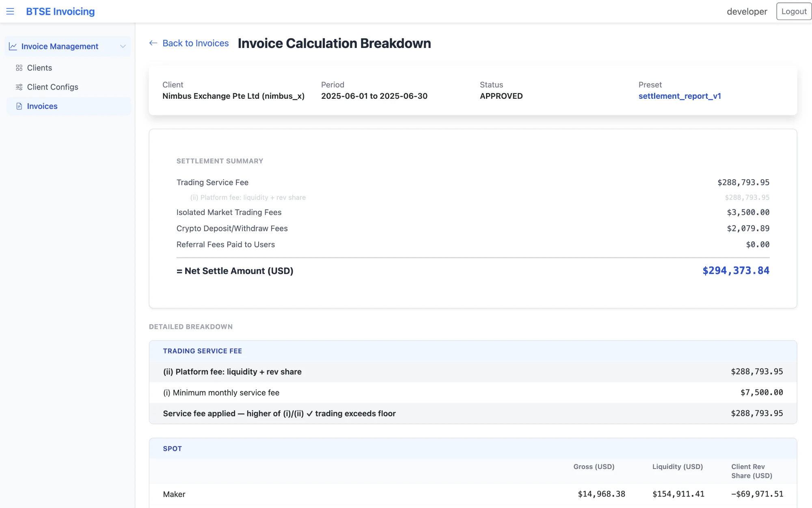The width and height of the screenshot is (812, 508).
Task: Open the hamburger menu icon
Action: (x=10, y=11)
